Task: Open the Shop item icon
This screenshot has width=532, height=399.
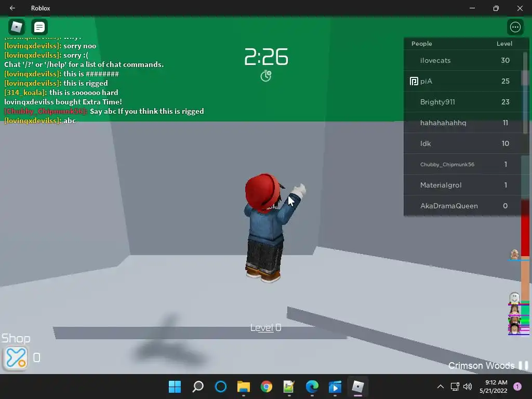Action: [15, 357]
